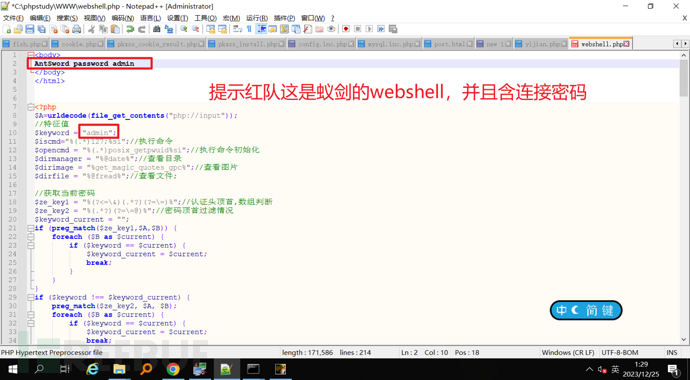Toggle the indent guide toolbar button

261,29
